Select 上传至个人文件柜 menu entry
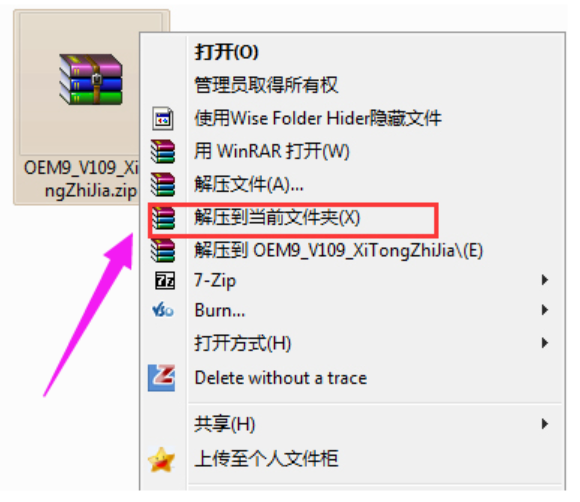Screen dimensions: 580x502 266,459
